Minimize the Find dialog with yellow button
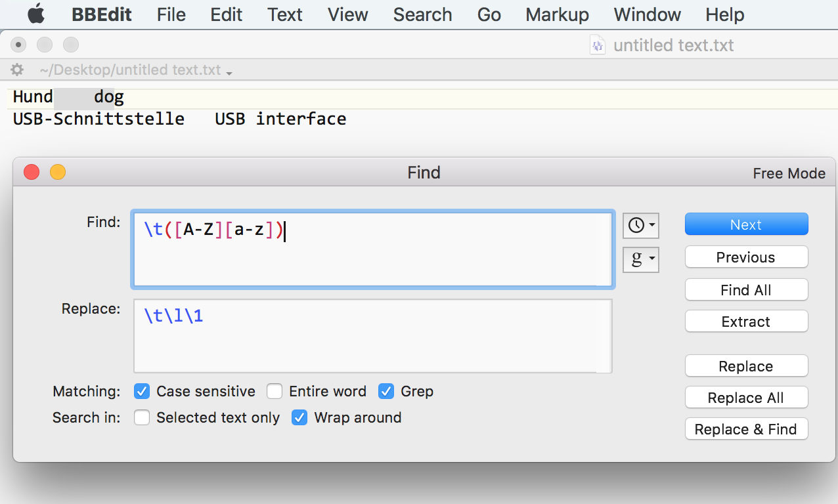The width and height of the screenshot is (838, 504). pos(58,173)
